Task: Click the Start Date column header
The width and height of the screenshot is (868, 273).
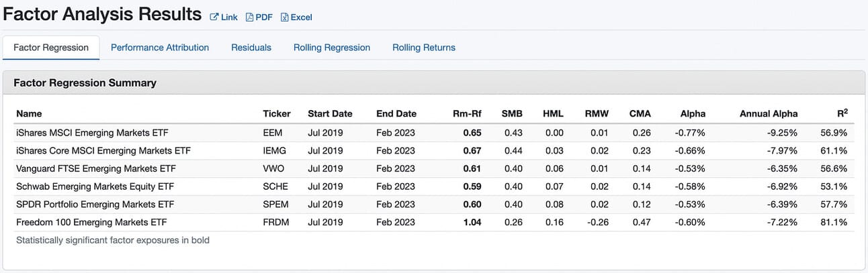Action: point(330,113)
